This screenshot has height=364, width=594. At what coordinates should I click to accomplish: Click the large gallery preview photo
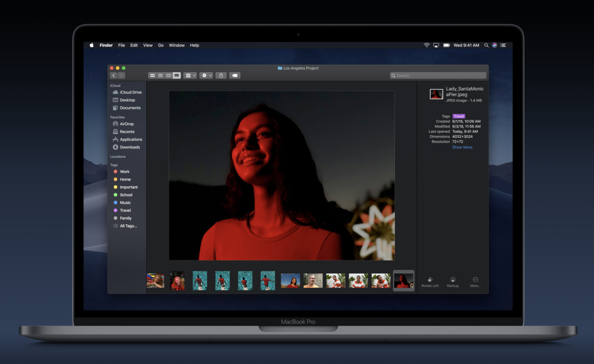point(282,175)
